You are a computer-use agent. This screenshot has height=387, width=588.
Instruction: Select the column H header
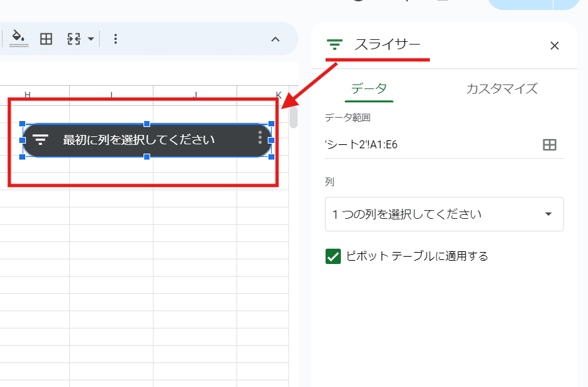click(x=28, y=94)
